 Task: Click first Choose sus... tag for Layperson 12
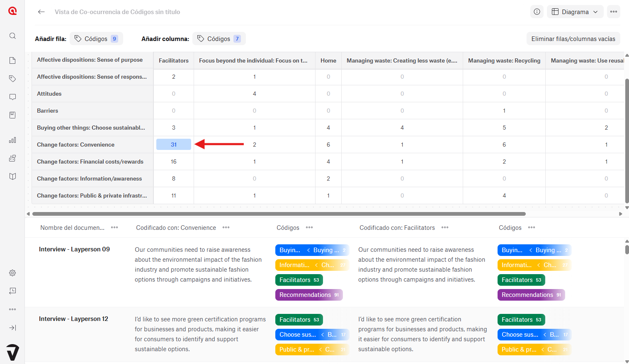pyautogui.click(x=312, y=335)
